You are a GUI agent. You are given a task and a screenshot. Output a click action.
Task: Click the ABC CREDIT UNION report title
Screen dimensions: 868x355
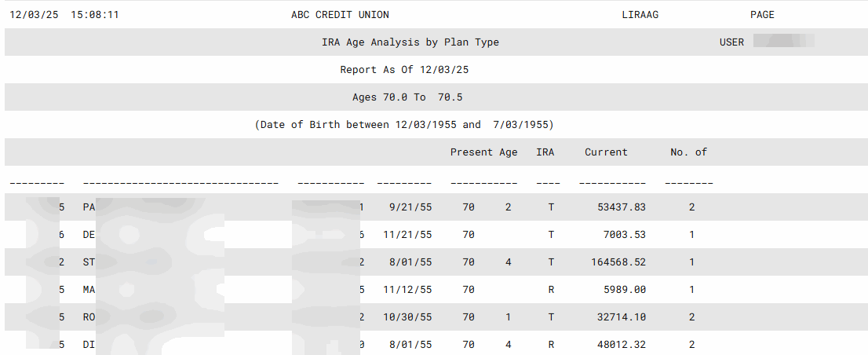click(x=340, y=15)
